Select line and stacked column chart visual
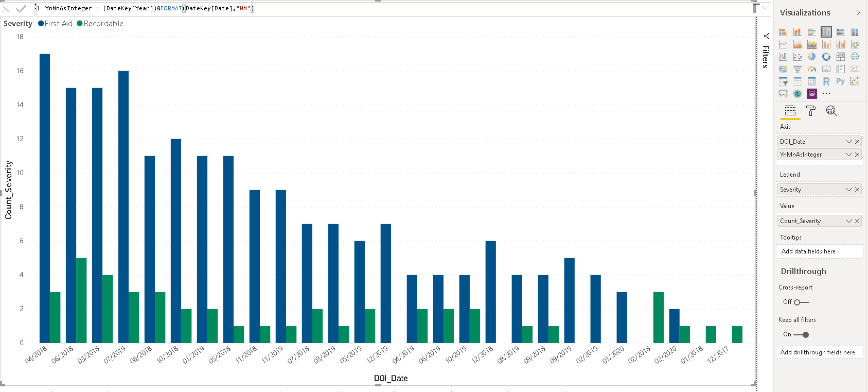868x392 pixels. click(826, 44)
